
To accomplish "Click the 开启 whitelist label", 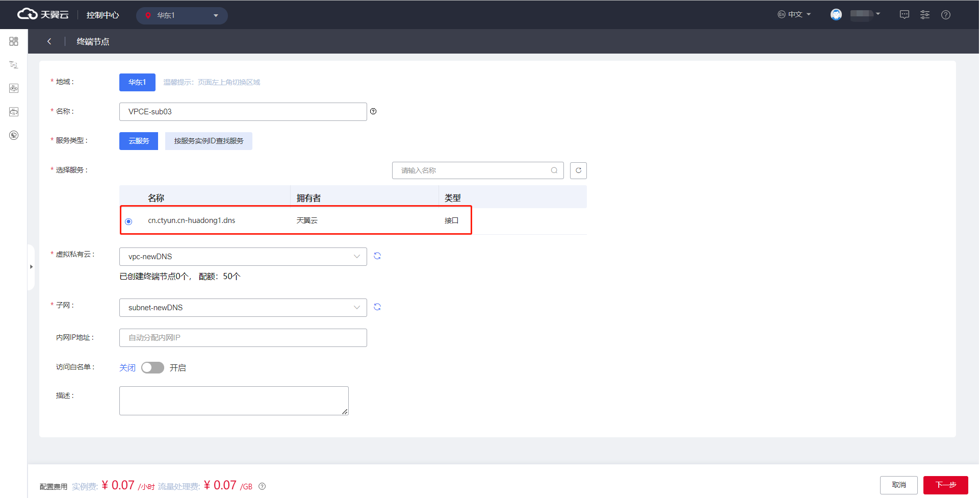I will pyautogui.click(x=177, y=368).
